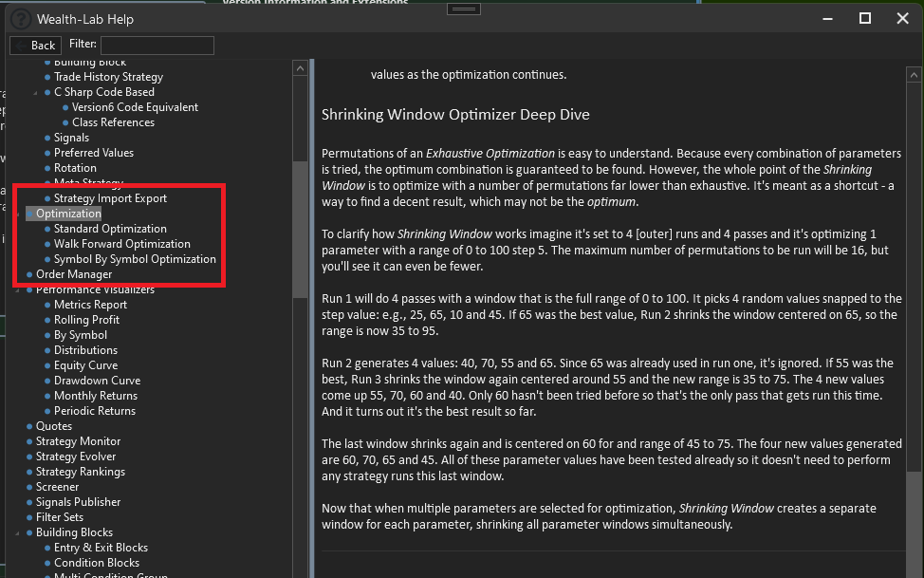This screenshot has height=578, width=924.
Task: Open Class References topic
Action: 113,122
